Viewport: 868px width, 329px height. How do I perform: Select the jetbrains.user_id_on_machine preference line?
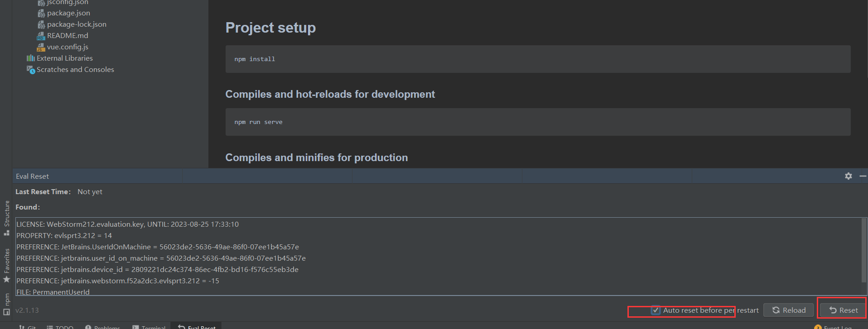tap(161, 258)
